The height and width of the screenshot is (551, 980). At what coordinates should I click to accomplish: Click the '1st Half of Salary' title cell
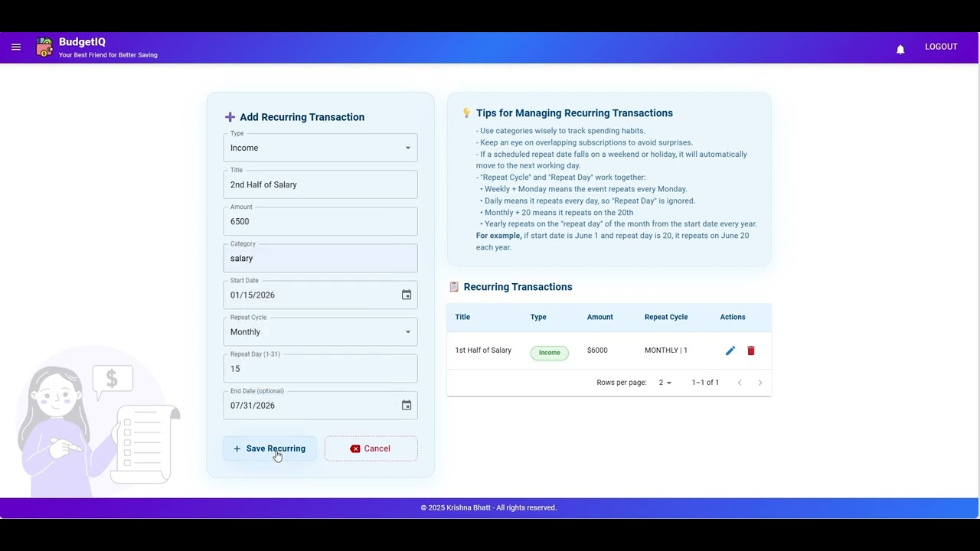pyautogui.click(x=483, y=350)
